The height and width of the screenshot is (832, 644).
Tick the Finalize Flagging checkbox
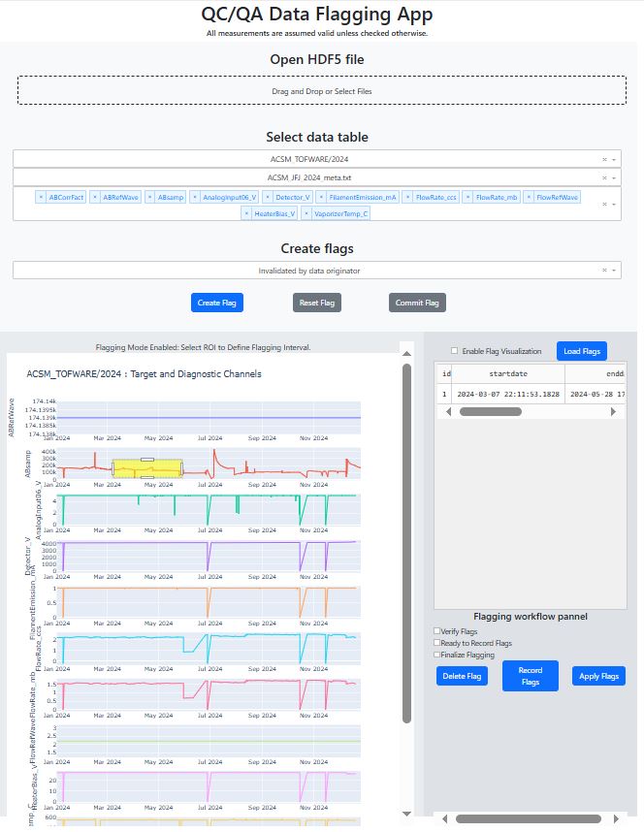[437, 655]
